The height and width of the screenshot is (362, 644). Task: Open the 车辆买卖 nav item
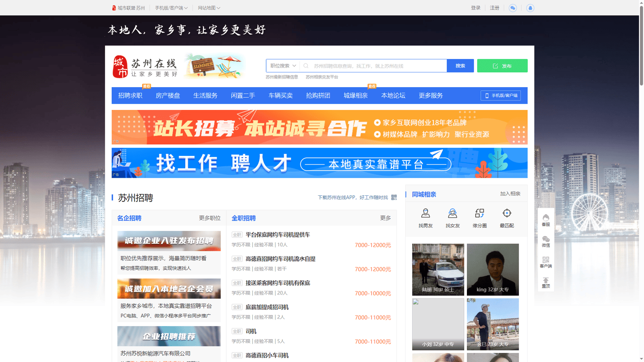(280, 96)
